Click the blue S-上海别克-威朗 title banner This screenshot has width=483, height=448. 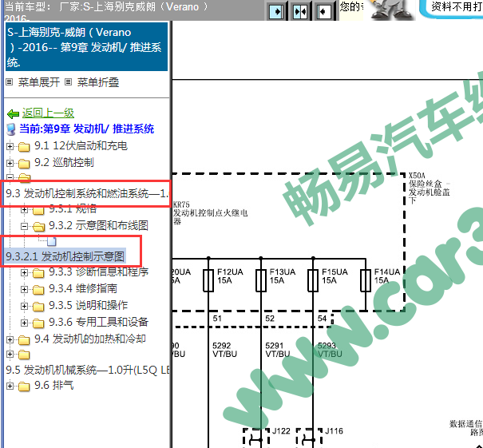86,47
